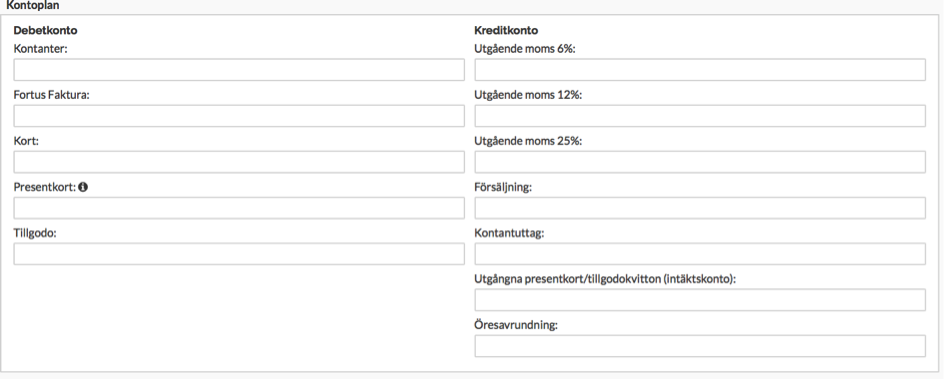Focus the Öresavrundning input box

point(700,346)
